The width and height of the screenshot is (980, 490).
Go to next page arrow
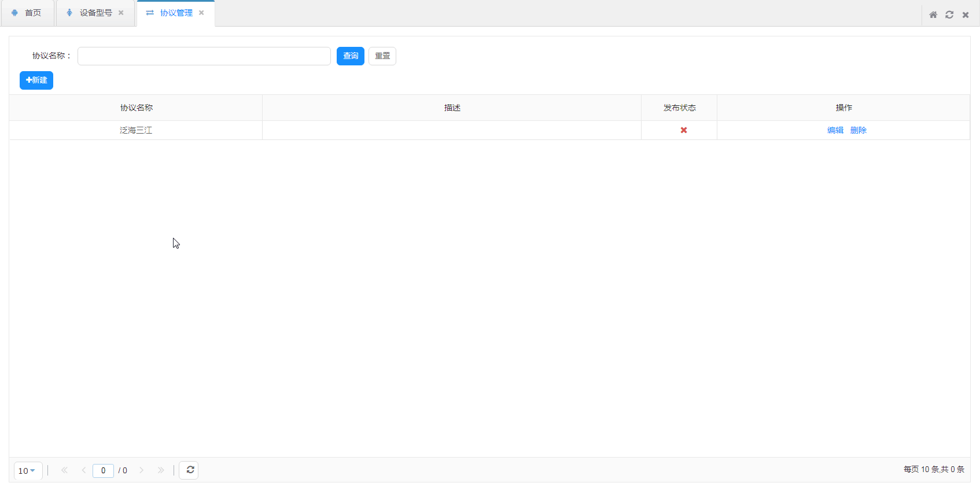tap(141, 470)
